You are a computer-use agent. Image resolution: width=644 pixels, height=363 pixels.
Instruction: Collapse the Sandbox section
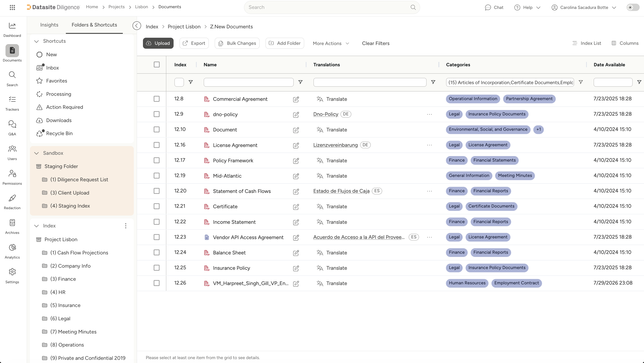point(37,153)
